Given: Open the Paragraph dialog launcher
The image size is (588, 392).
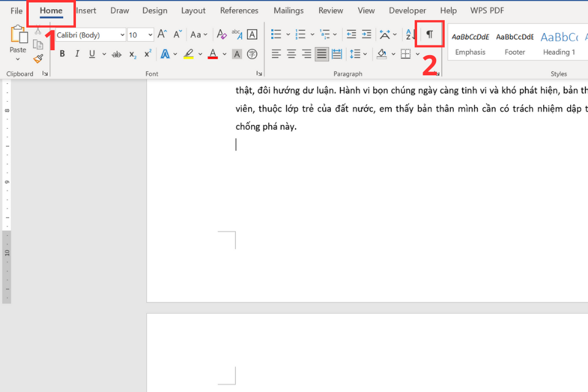Looking at the screenshot, I should click(x=436, y=73).
